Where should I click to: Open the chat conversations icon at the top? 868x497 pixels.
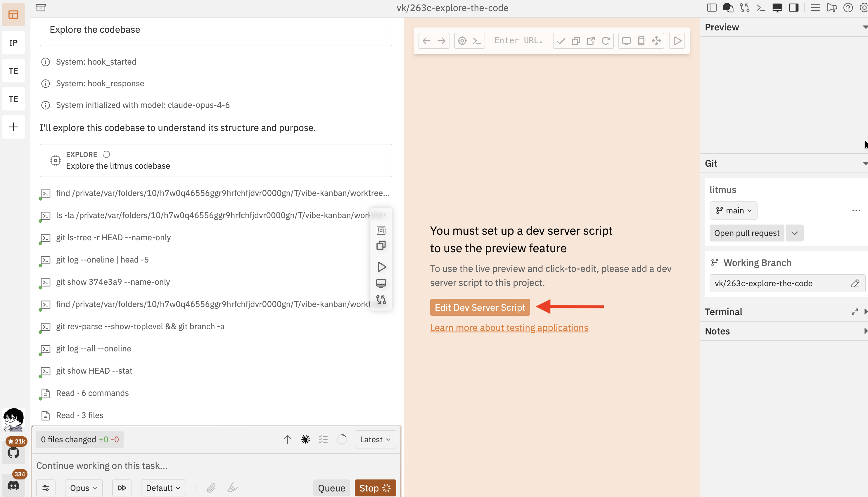(x=728, y=8)
